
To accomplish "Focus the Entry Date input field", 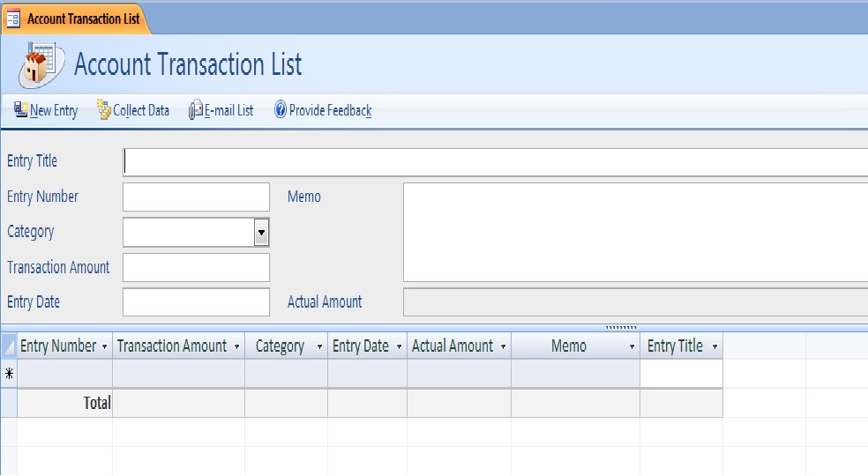I will click(x=196, y=302).
